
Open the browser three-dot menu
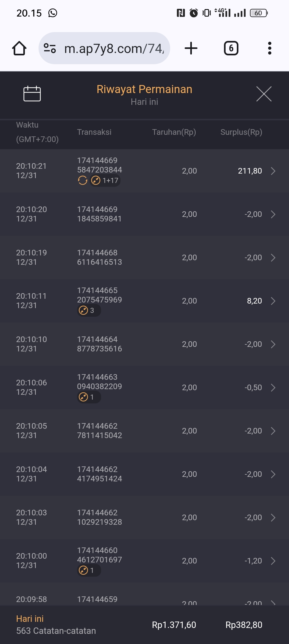tap(269, 48)
